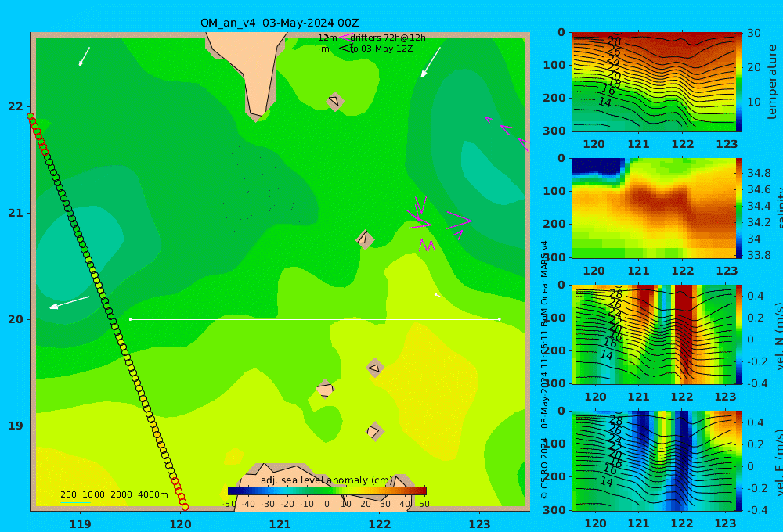Viewport: 783px width, 532px height.
Task: Click the "vel. N (m/s)" axis label
Action: coord(778,336)
